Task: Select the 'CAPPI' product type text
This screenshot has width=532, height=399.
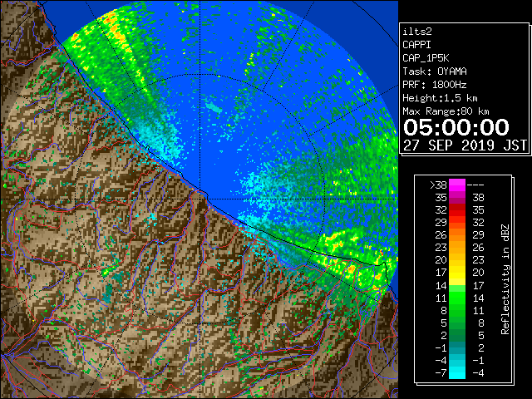Action: pyautogui.click(x=416, y=45)
